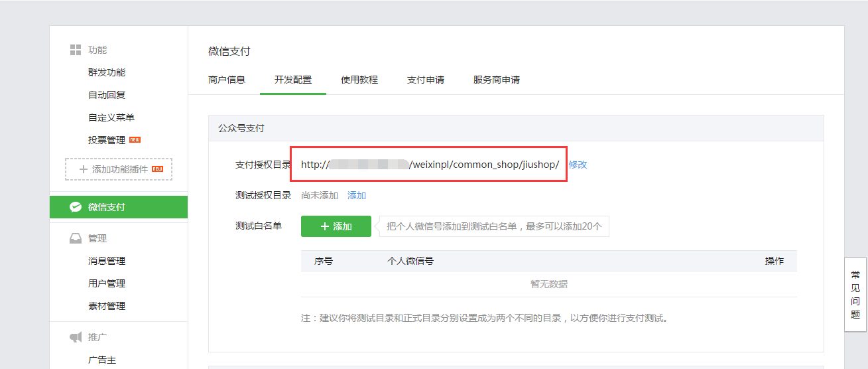Open the 常见问题 side panel
The height and width of the screenshot is (369, 868).
(x=855, y=295)
